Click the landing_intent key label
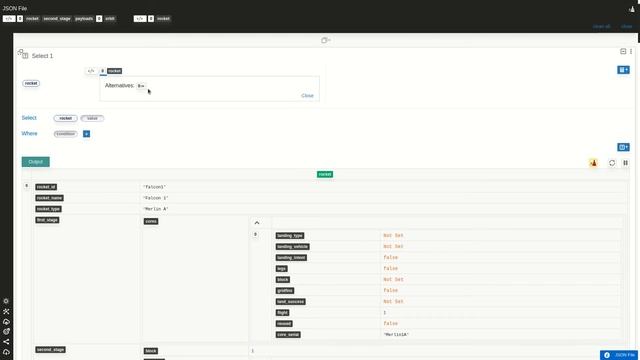This screenshot has height=360, width=640. pos(291,258)
